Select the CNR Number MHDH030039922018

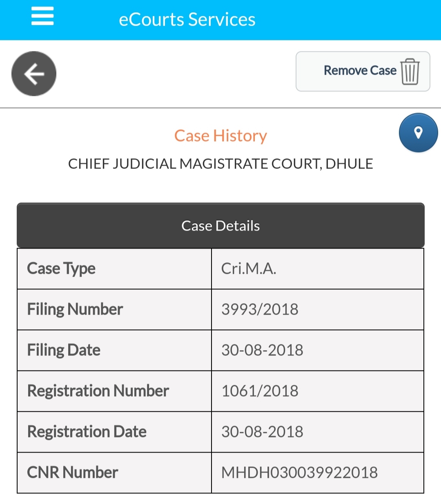coord(299,473)
